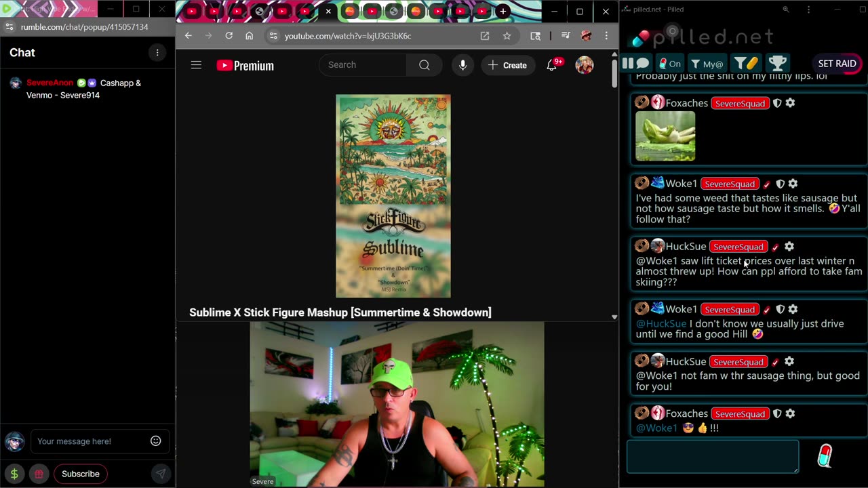Viewport: 868px width, 488px height.
Task: Open the Rumble chat three-dot menu
Action: point(157,53)
